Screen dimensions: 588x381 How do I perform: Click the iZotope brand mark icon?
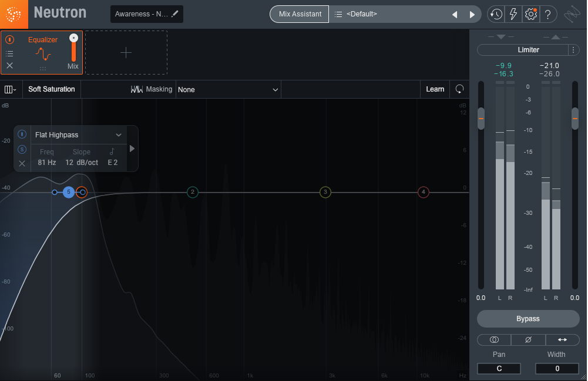coord(572,14)
